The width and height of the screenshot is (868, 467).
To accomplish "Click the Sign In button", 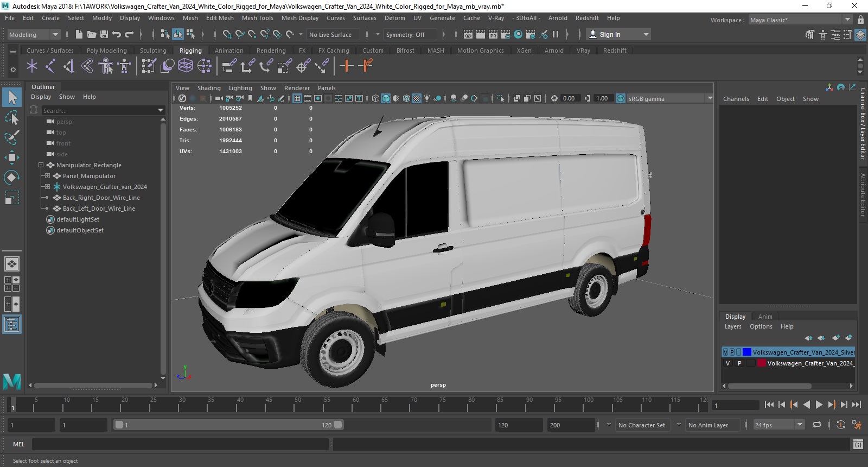I will [618, 34].
